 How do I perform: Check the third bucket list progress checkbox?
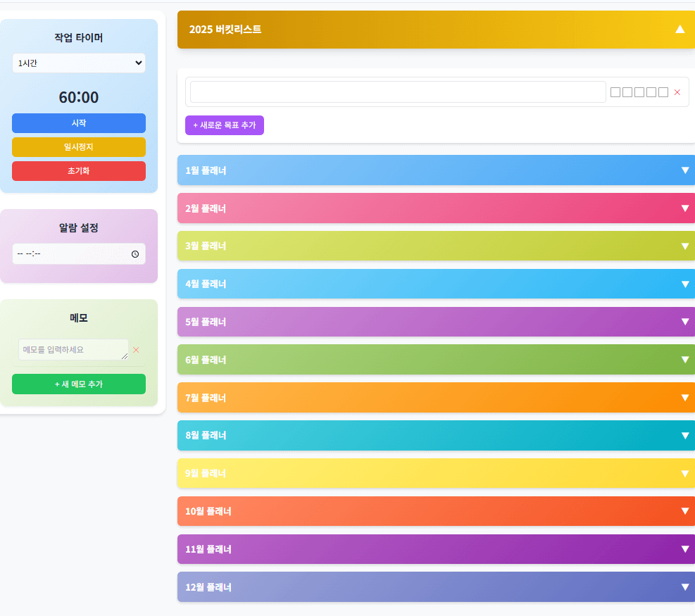click(639, 92)
